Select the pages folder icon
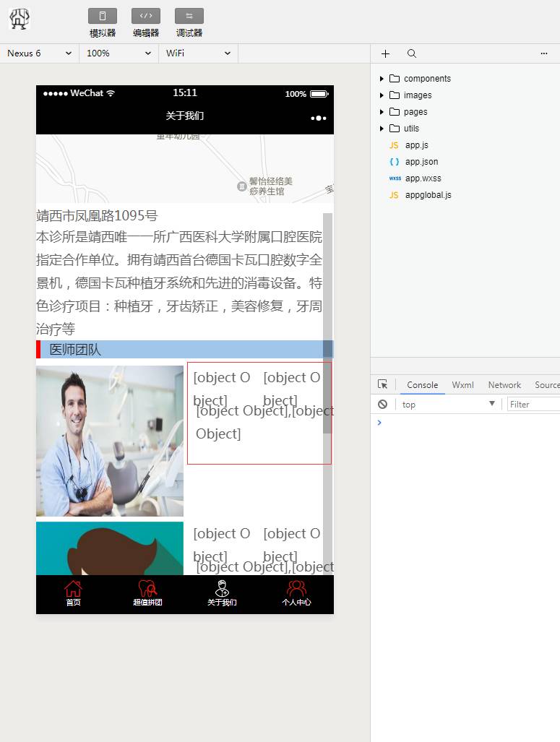Viewport: 560px width, 742px height. pos(395,112)
